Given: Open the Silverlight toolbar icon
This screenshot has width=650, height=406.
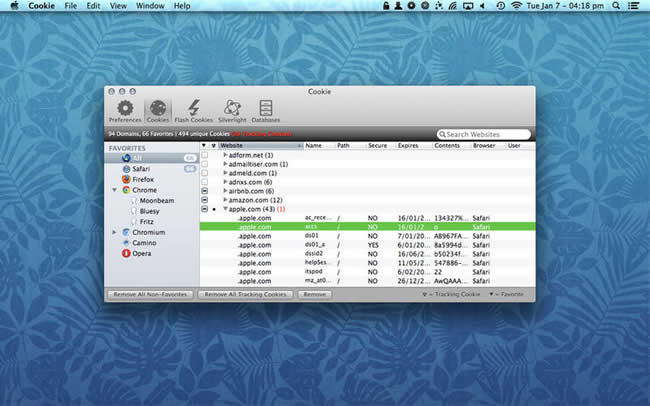Looking at the screenshot, I should [x=232, y=111].
